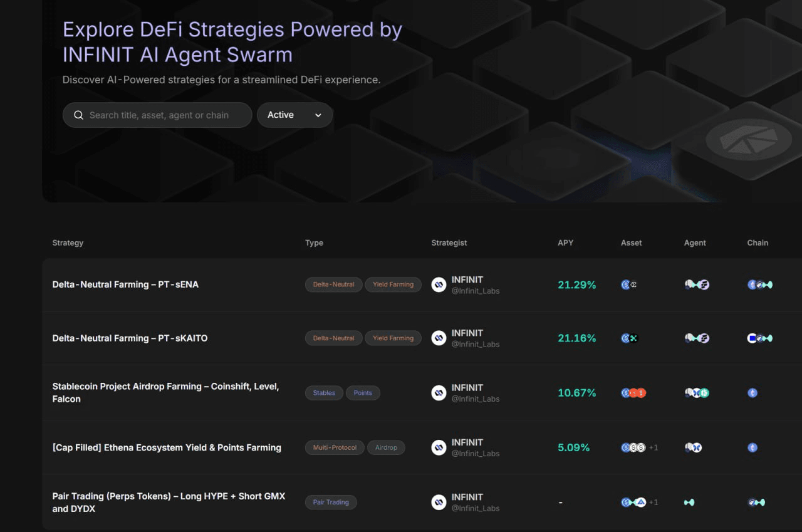Click the 5.09% APY value
The width and height of the screenshot is (802, 532).
coord(574,447)
